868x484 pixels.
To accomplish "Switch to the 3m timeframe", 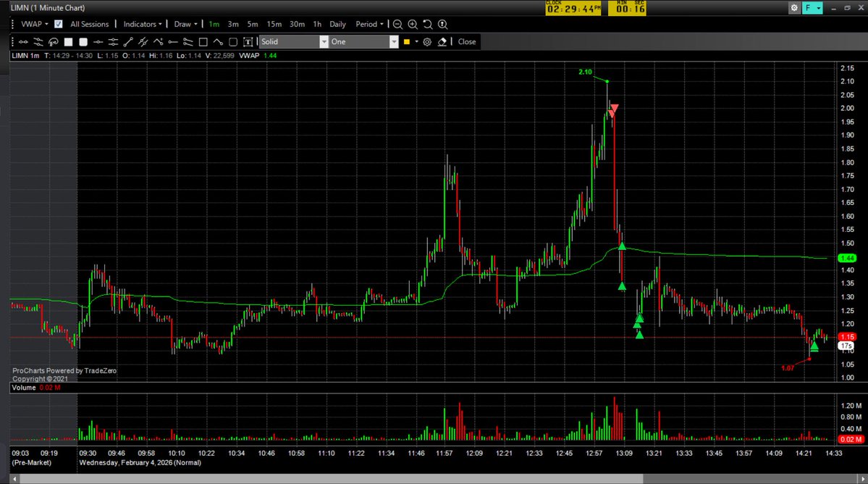I will (233, 25).
